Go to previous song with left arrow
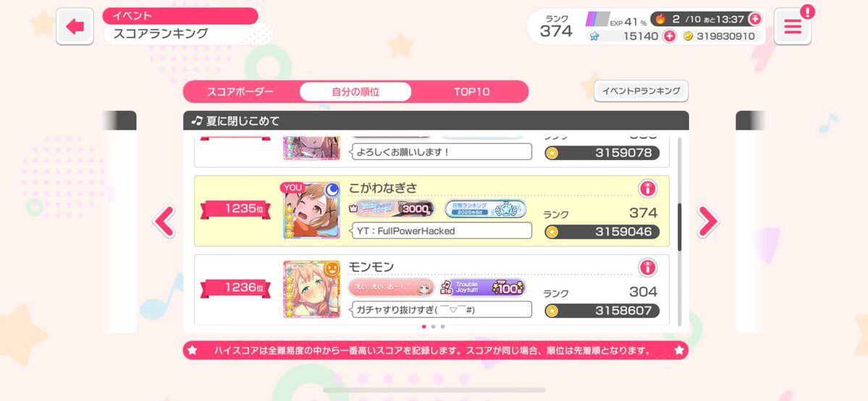Image resolution: width=868 pixels, height=401 pixels. click(164, 221)
